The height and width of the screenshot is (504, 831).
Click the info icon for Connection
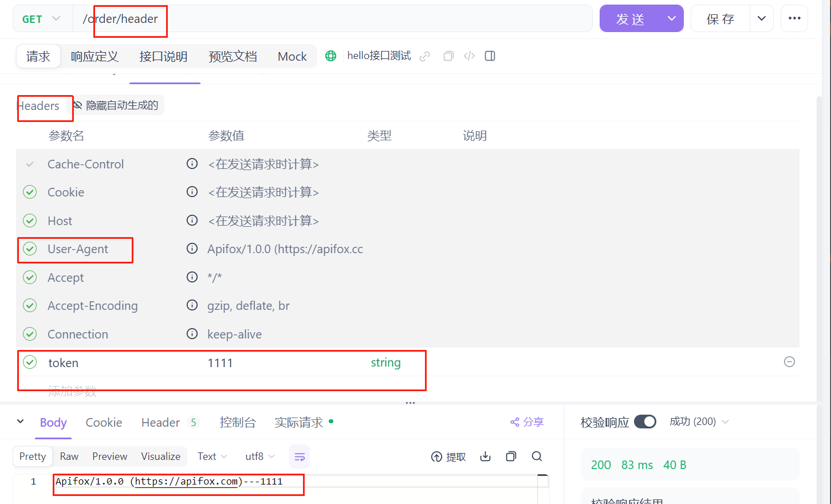192,334
